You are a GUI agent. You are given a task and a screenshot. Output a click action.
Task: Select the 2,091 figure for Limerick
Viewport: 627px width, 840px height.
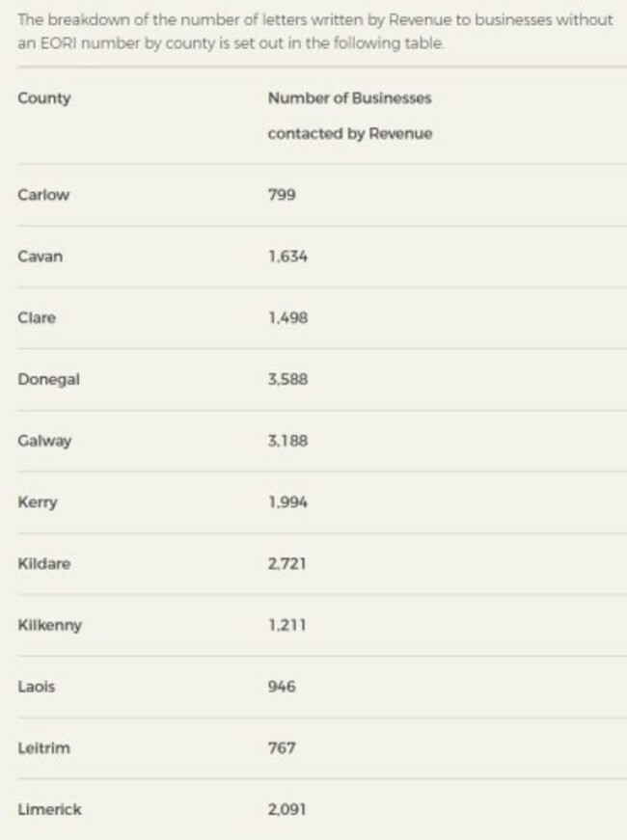(x=287, y=810)
